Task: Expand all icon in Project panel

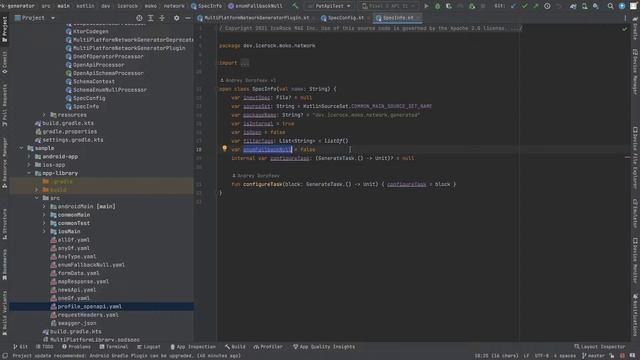Action: tap(151, 18)
